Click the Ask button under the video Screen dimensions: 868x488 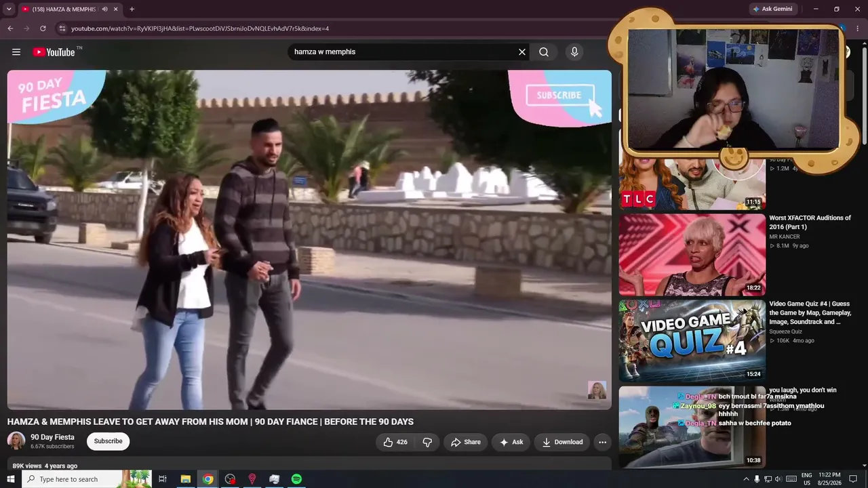(511, 442)
